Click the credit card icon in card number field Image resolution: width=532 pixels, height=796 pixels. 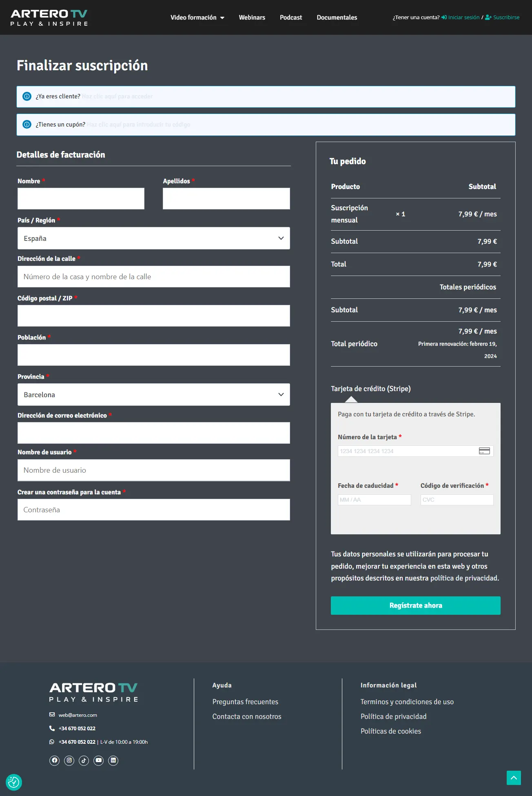(x=484, y=451)
